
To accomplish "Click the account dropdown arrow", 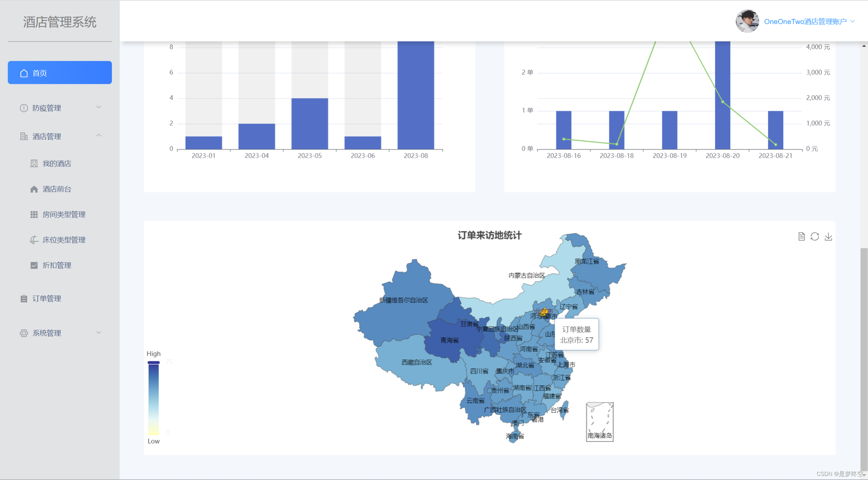I will click(x=853, y=21).
